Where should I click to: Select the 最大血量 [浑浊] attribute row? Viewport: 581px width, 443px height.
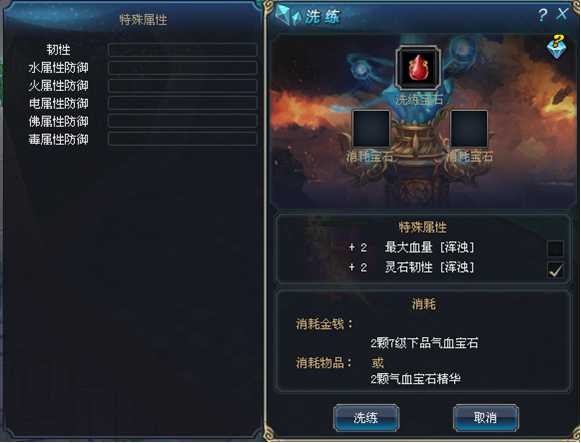pos(411,247)
